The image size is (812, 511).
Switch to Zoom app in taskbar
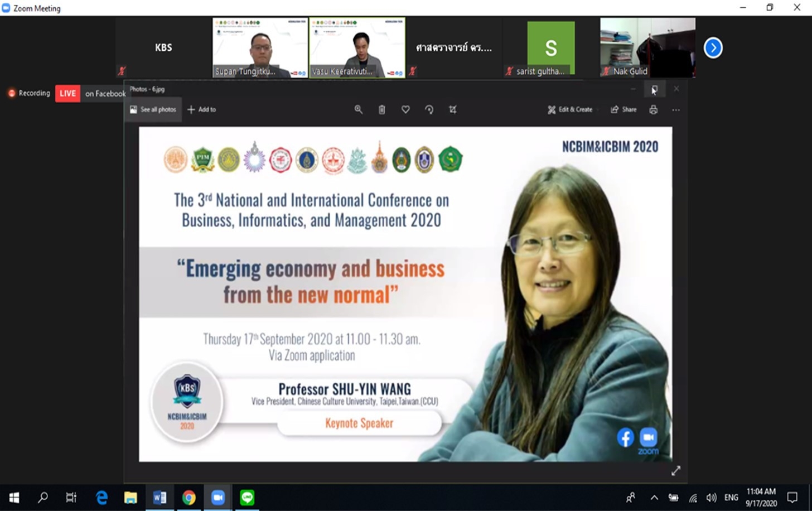(x=218, y=497)
